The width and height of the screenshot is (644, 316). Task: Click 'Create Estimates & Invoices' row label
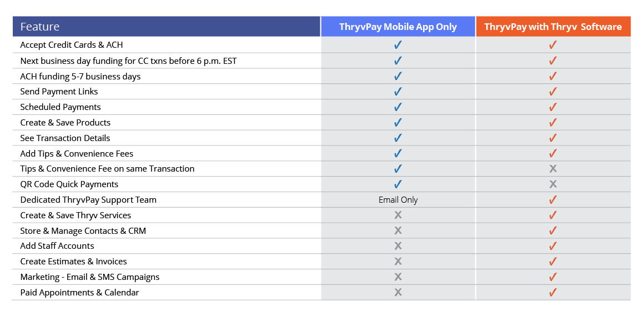[73, 262]
